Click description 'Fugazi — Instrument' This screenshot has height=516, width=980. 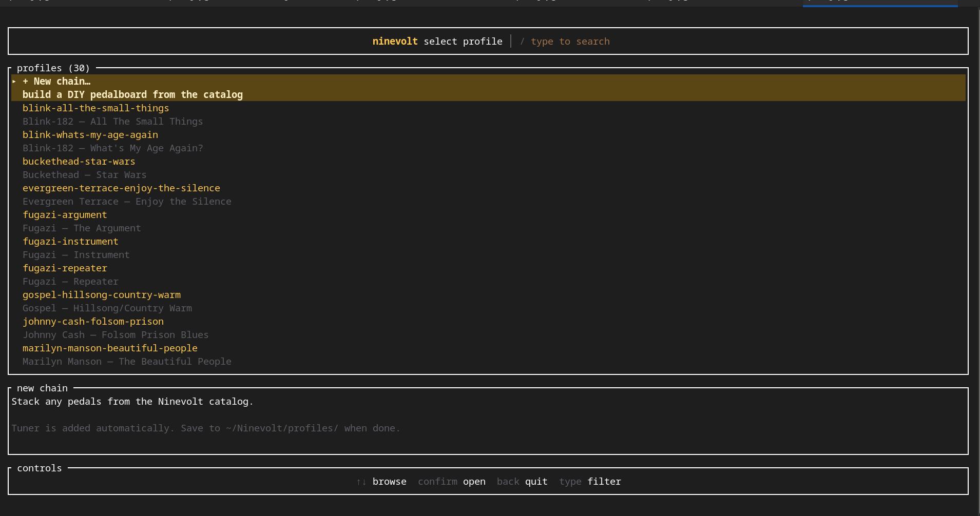[76, 254]
